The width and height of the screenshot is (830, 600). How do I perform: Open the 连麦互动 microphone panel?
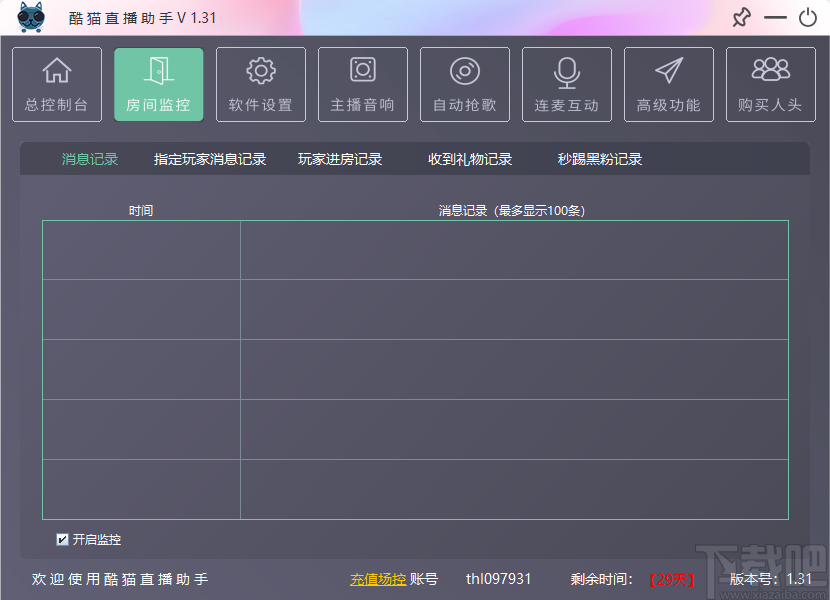coord(567,84)
